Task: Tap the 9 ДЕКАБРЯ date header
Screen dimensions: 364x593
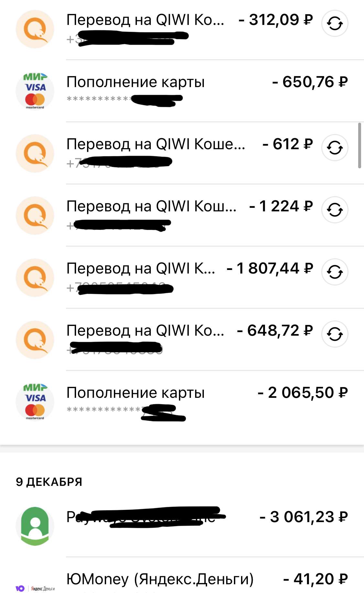Action: pos(49,482)
